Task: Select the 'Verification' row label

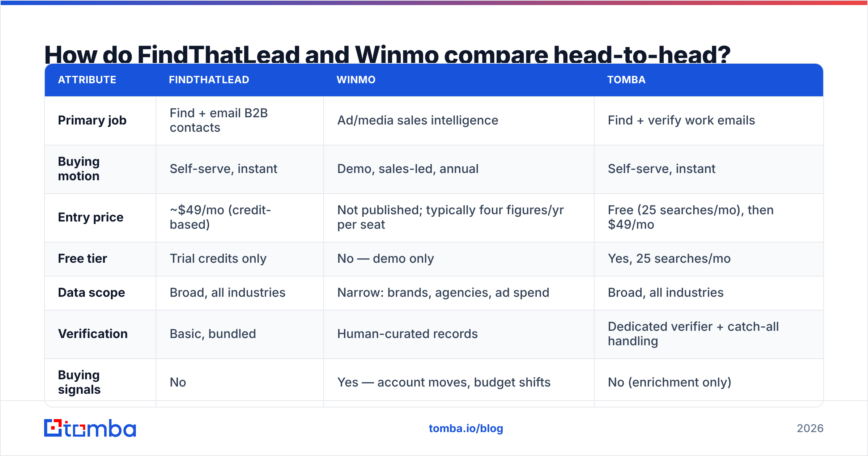Action: 93,334
